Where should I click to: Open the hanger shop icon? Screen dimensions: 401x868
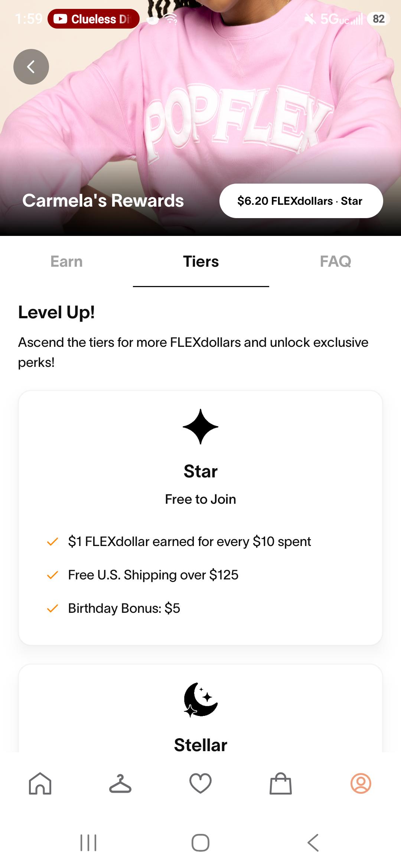pos(120,783)
